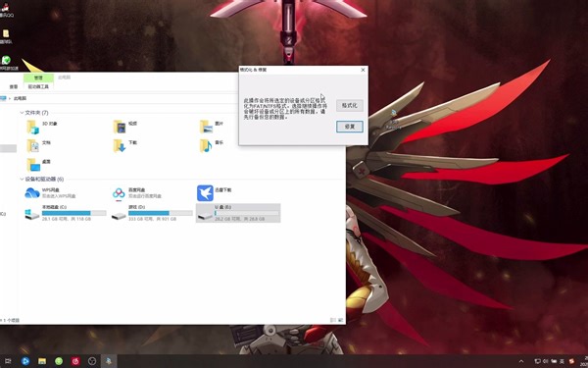588x368 pixels.
Task: Click the active repair tool taskbar icon
Action: coord(109,361)
